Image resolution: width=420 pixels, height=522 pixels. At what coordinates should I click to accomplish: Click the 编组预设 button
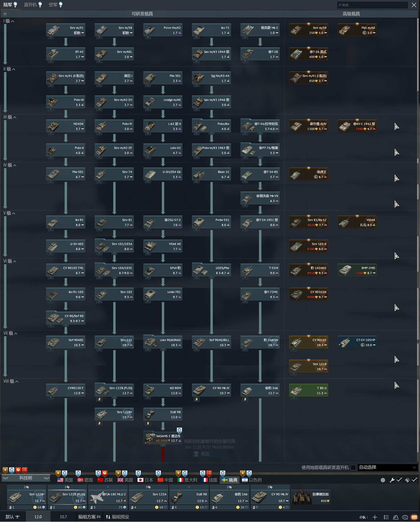(x=117, y=517)
